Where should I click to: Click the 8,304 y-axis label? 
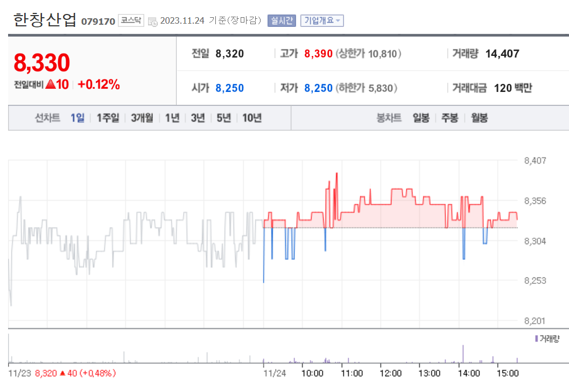tap(535, 241)
